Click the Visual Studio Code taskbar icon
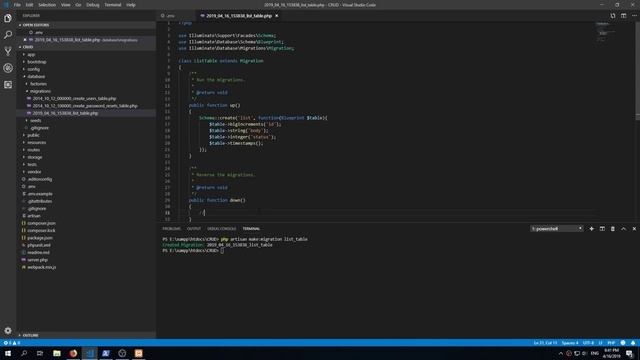The image size is (640, 360). pos(89,353)
